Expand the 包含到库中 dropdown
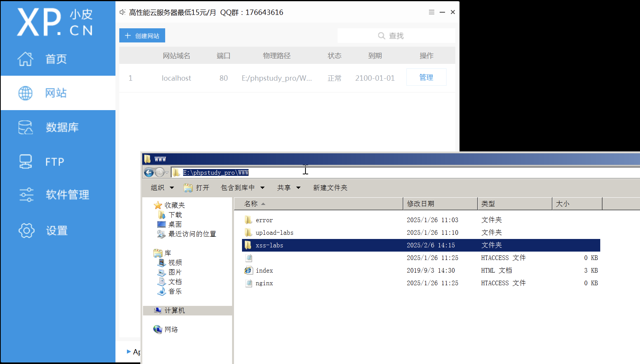The width and height of the screenshot is (640, 364). [243, 188]
